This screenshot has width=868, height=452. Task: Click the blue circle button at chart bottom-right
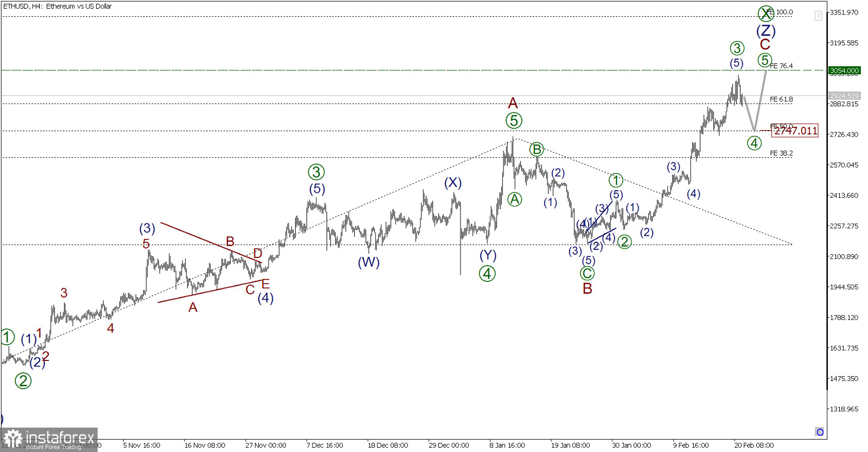(820, 432)
